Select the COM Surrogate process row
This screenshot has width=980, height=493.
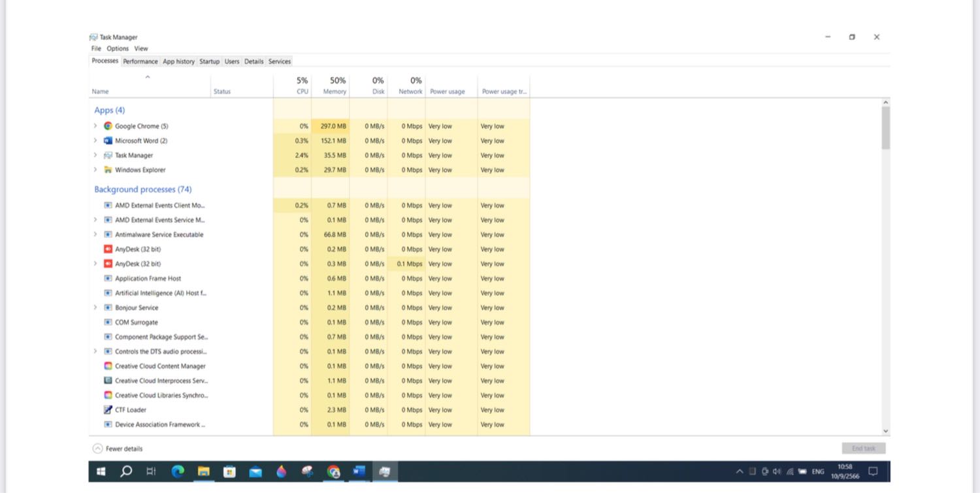309,322
